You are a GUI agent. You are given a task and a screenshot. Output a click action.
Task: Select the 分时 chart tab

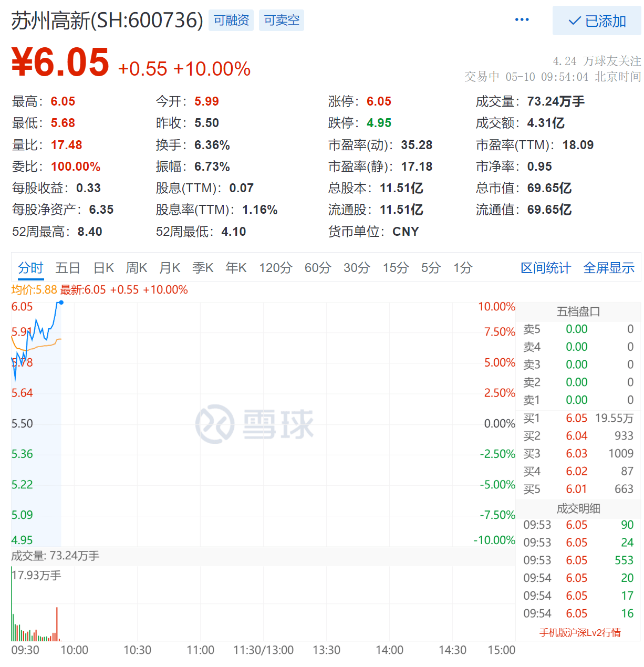[30, 268]
